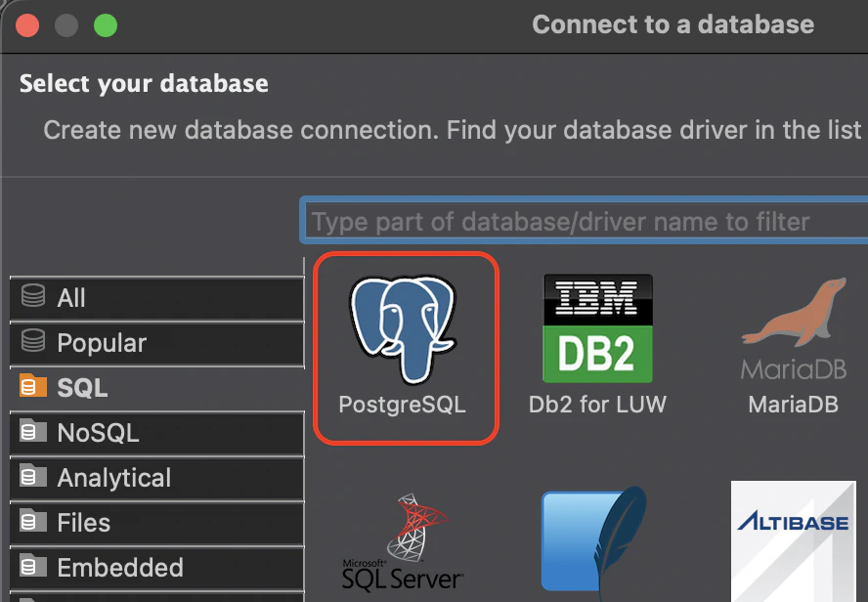
Task: Close the Connect to a database window
Action: pyautogui.click(x=27, y=25)
